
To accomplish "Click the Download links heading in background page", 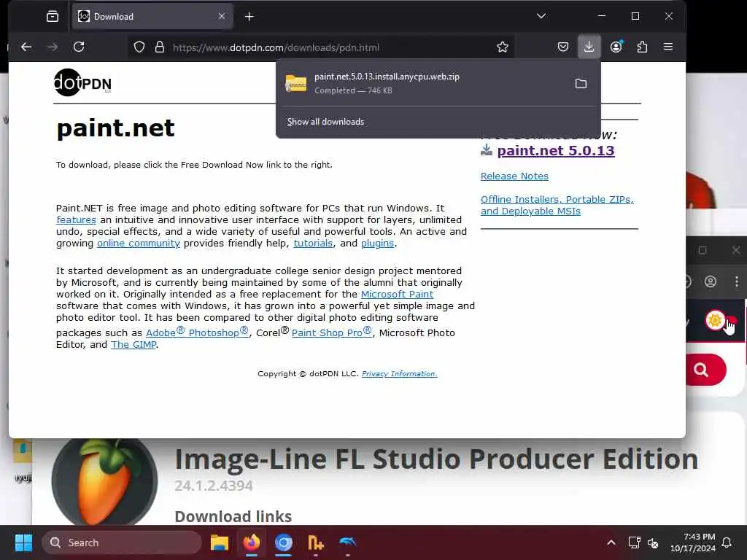I will coord(233,517).
